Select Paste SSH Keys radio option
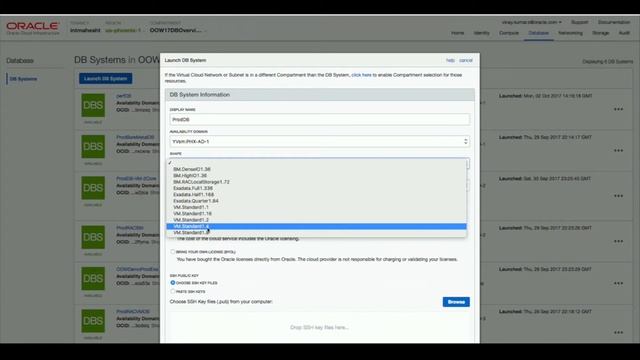Image resolution: width=640 pixels, height=360 pixels. tap(173, 291)
